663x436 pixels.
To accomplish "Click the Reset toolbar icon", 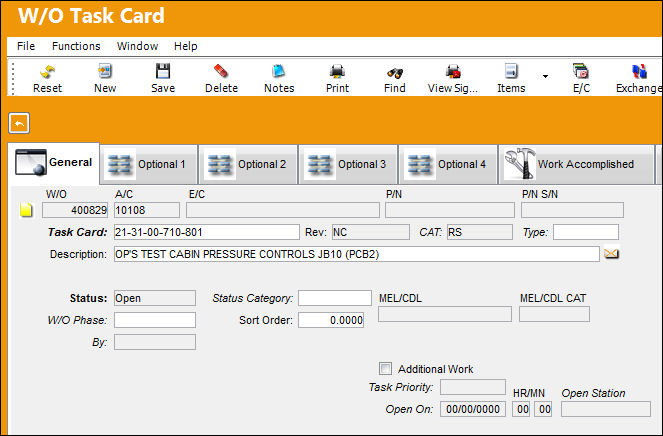I will tap(47, 72).
